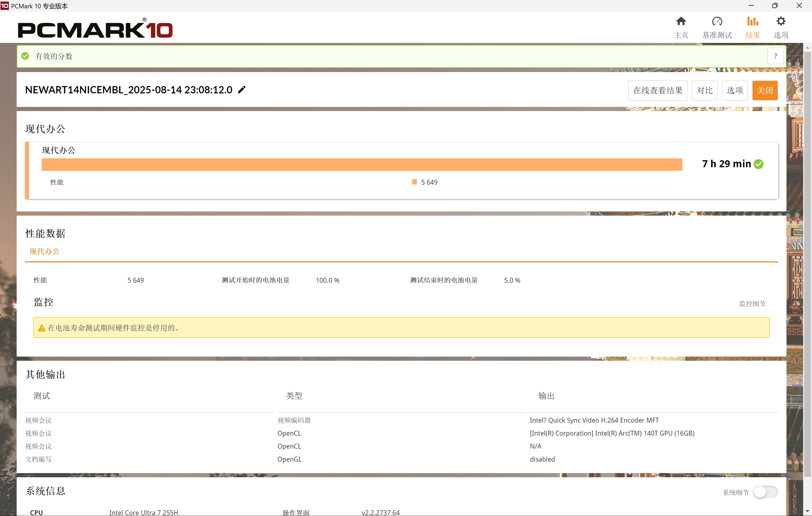Select the 现代办公 tab under 性能数据
The width and height of the screenshot is (812, 516).
click(x=44, y=251)
